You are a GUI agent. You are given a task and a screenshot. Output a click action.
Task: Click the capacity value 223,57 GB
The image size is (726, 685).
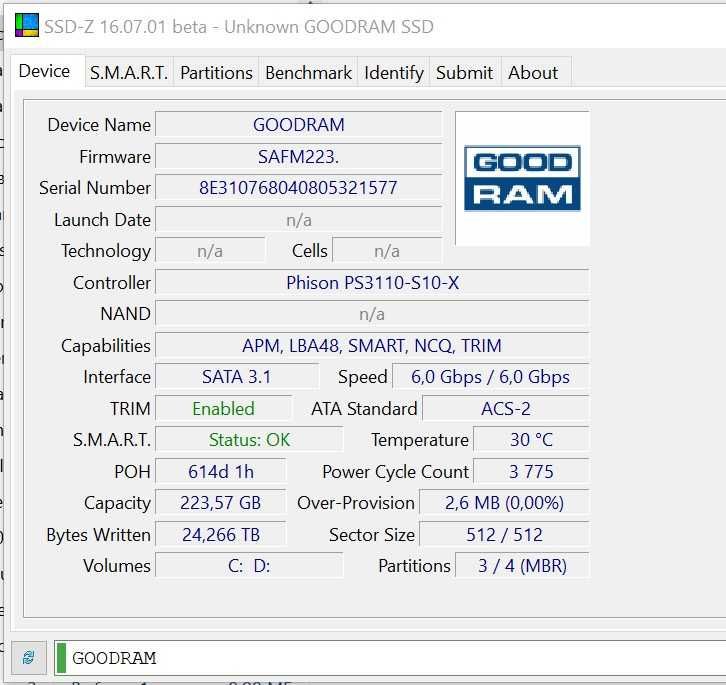[x=221, y=503]
